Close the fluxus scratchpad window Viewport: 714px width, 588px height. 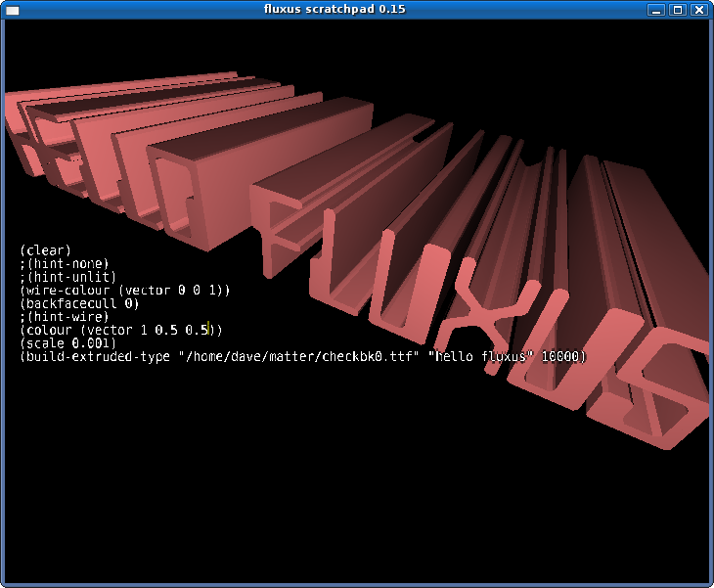pos(699,10)
